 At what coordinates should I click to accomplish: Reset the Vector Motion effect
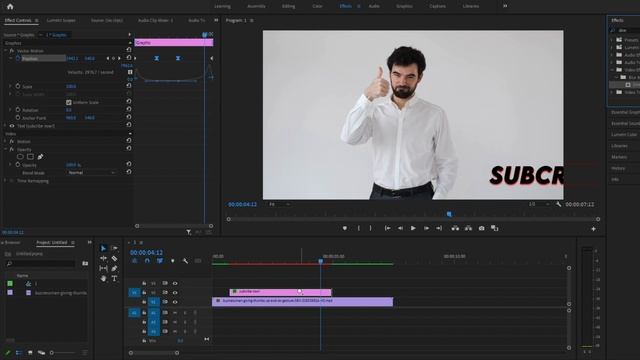coord(129,50)
